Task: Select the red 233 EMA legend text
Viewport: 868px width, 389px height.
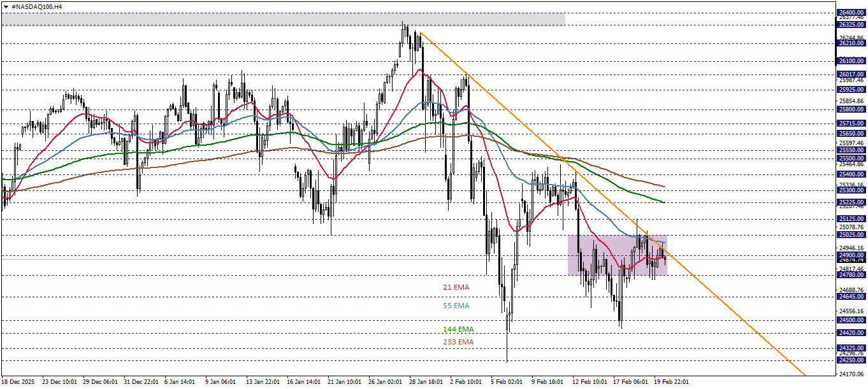Action: click(x=458, y=342)
